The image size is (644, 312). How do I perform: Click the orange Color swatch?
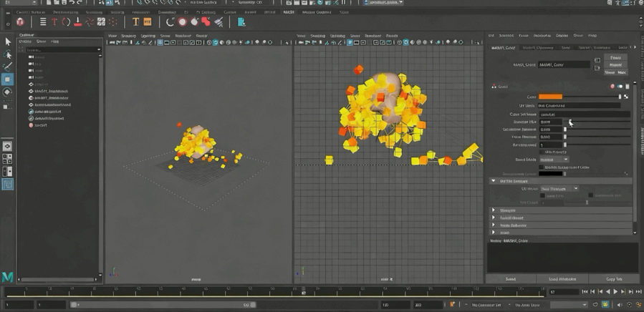[550, 97]
